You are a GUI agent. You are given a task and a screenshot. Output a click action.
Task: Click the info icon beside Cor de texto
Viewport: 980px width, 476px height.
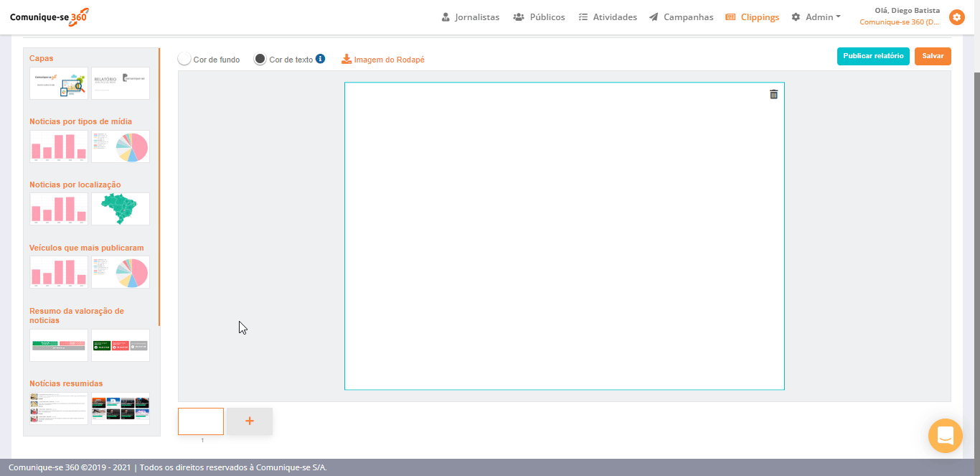(321, 59)
